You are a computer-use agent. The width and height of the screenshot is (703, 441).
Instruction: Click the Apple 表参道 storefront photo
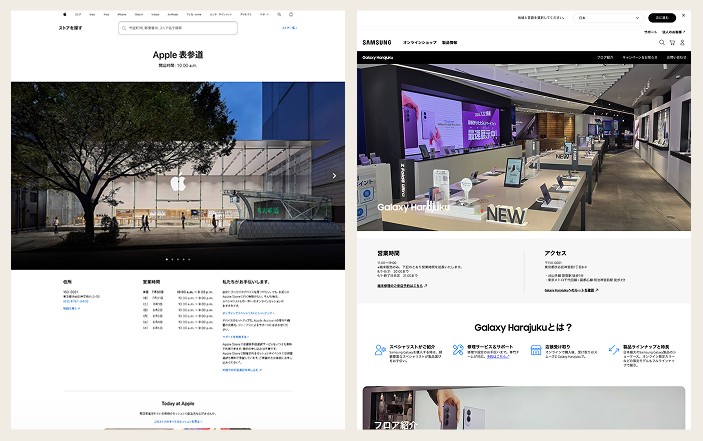click(x=178, y=176)
